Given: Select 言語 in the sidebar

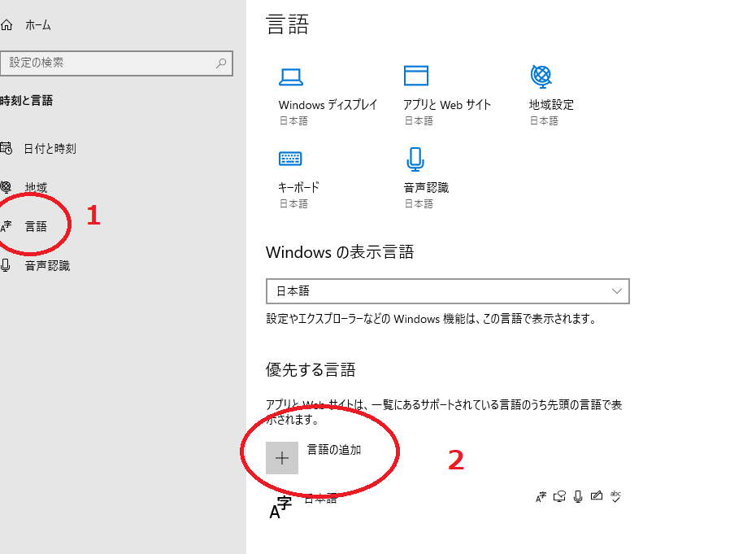Looking at the screenshot, I should (x=36, y=227).
